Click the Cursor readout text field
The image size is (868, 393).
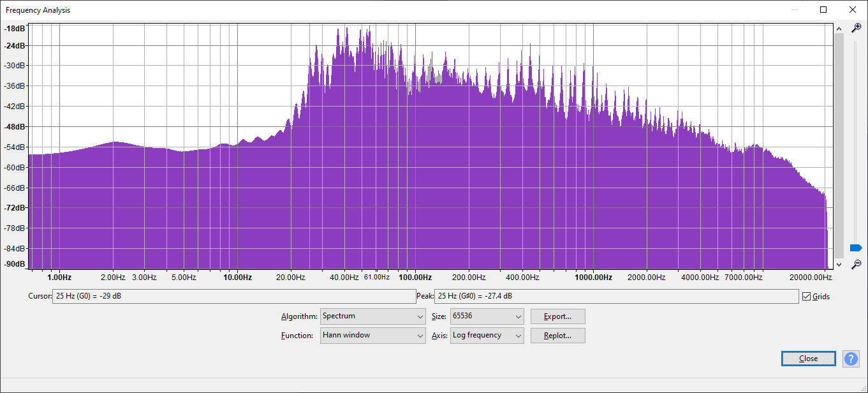pyautogui.click(x=233, y=297)
